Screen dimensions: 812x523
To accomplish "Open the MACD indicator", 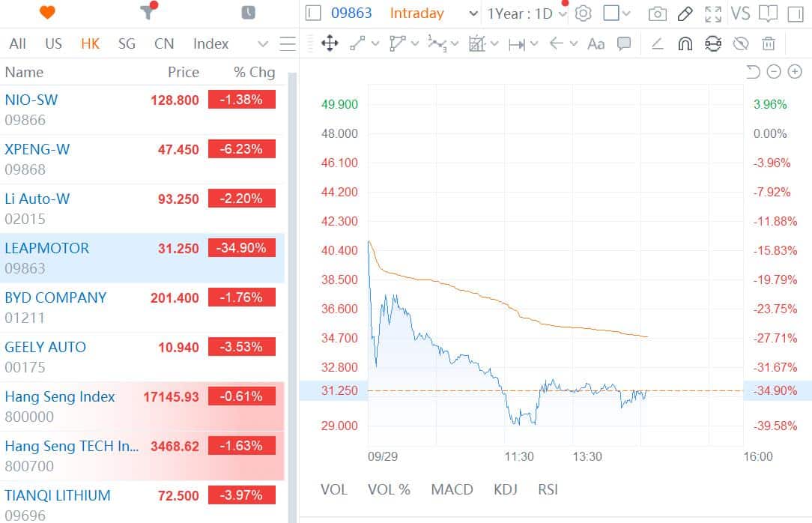I will point(452,489).
